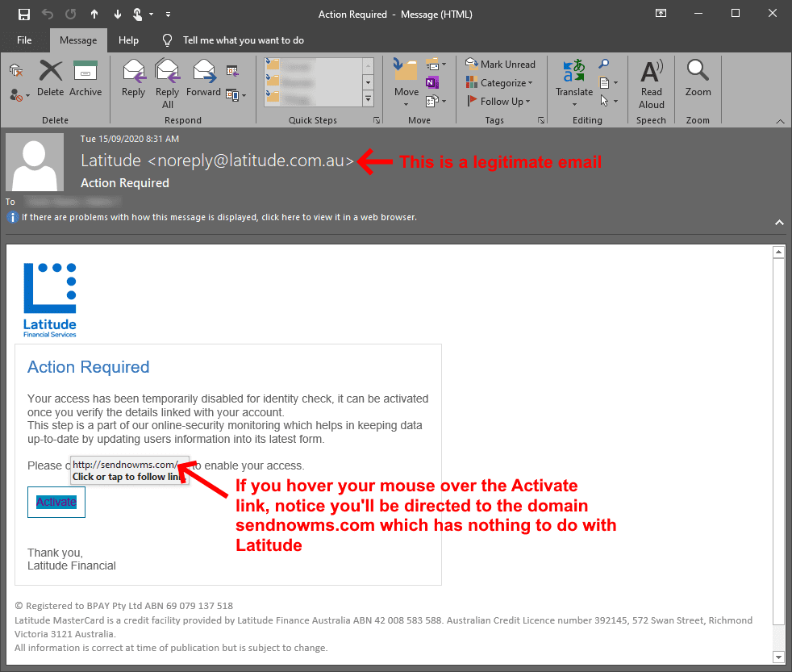Open the Select cursor dropdown in Editing
The width and height of the screenshot is (792, 672).
pyautogui.click(x=608, y=101)
